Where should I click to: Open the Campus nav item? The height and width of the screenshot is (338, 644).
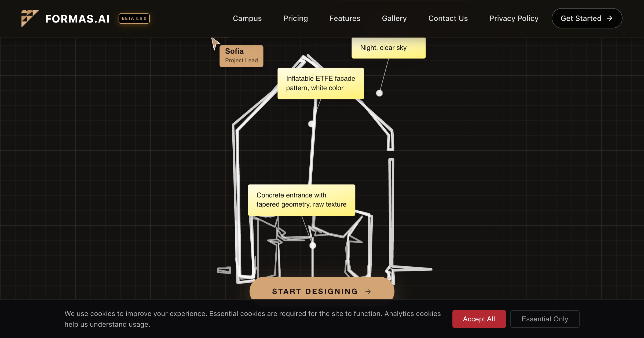click(247, 18)
